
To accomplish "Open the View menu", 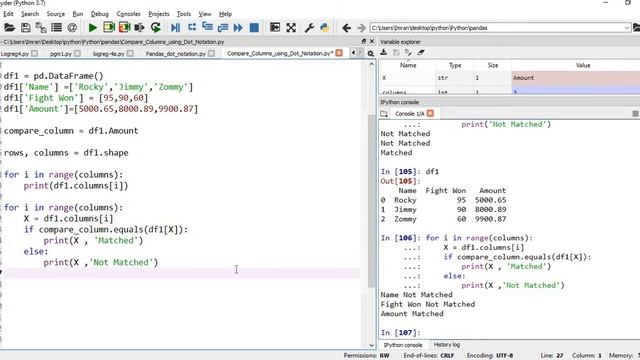I will click(205, 14).
